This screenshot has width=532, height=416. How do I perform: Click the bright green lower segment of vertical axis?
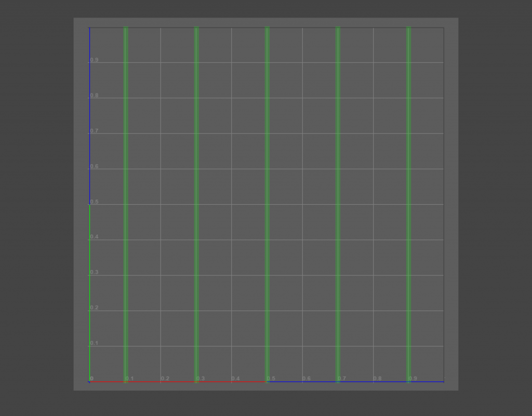coord(89,293)
